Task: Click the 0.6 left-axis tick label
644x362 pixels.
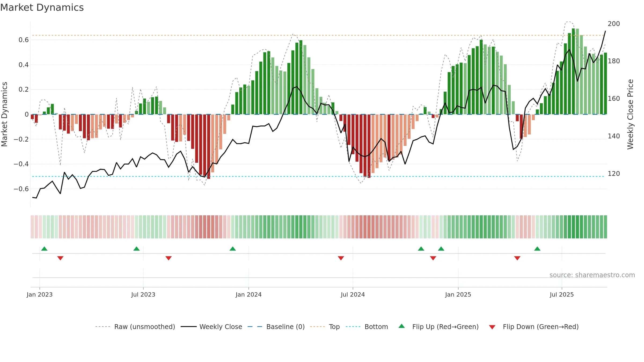Action: point(24,40)
